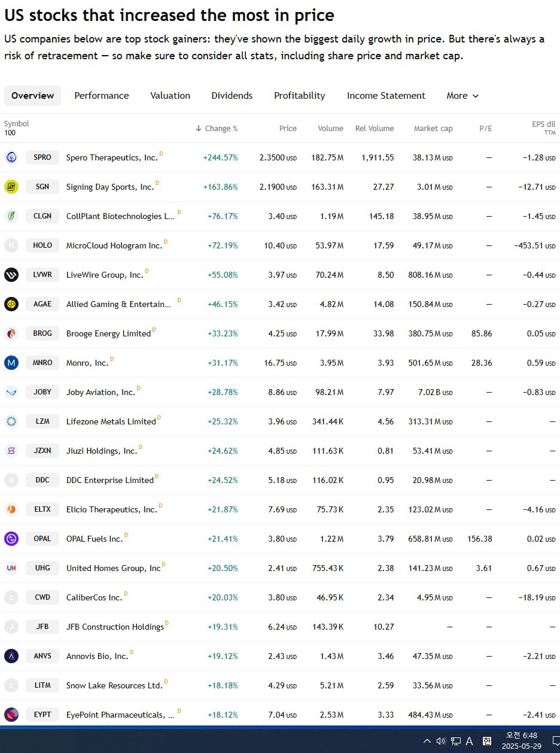Click the CollPlant Biotechnologies logo icon
Image resolution: width=560 pixels, height=753 pixels.
coord(11,216)
